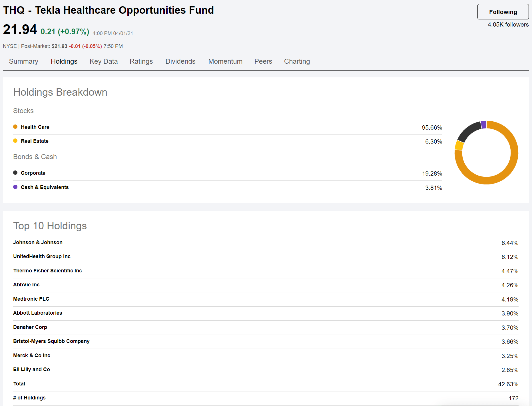Viewport: 532px width, 406px height.
Task: Click the Cash & Equivalents label
Action: (x=45, y=187)
